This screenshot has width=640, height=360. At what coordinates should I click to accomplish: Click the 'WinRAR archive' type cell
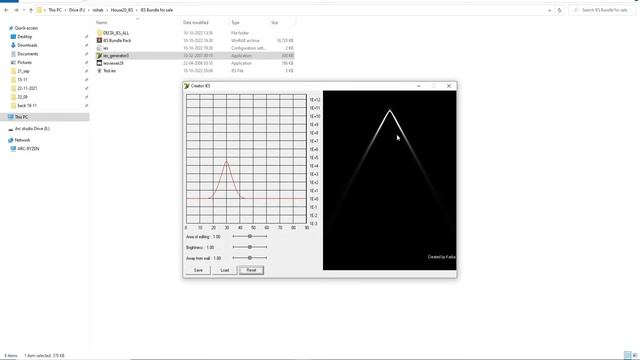pos(245,40)
